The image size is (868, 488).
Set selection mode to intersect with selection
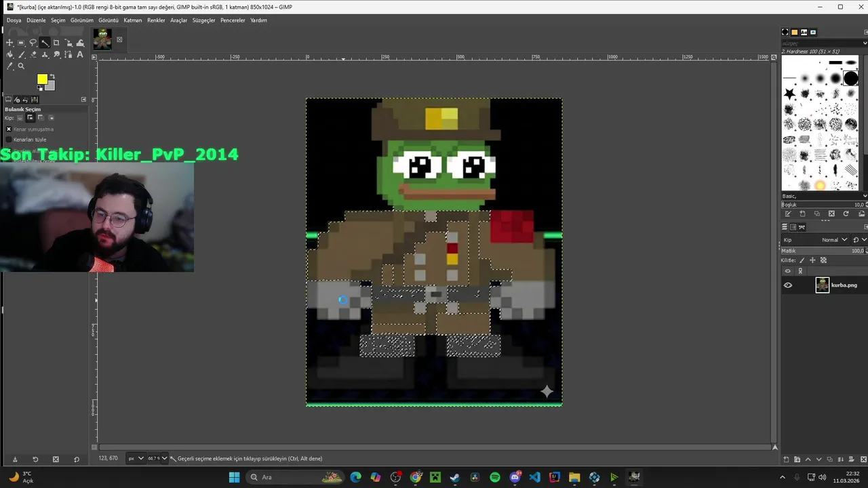point(51,118)
